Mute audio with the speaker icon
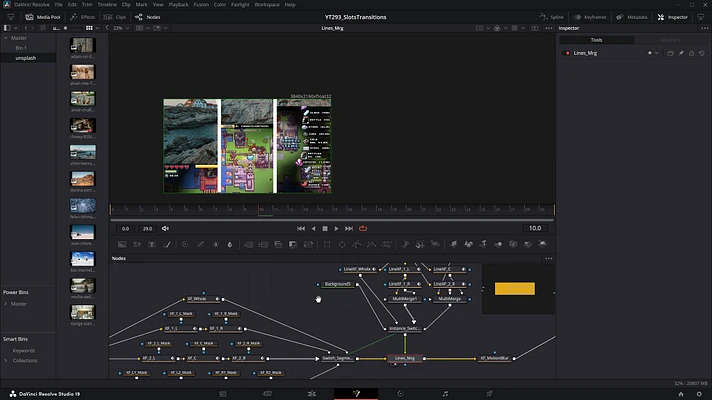712x400 pixels. (x=165, y=228)
